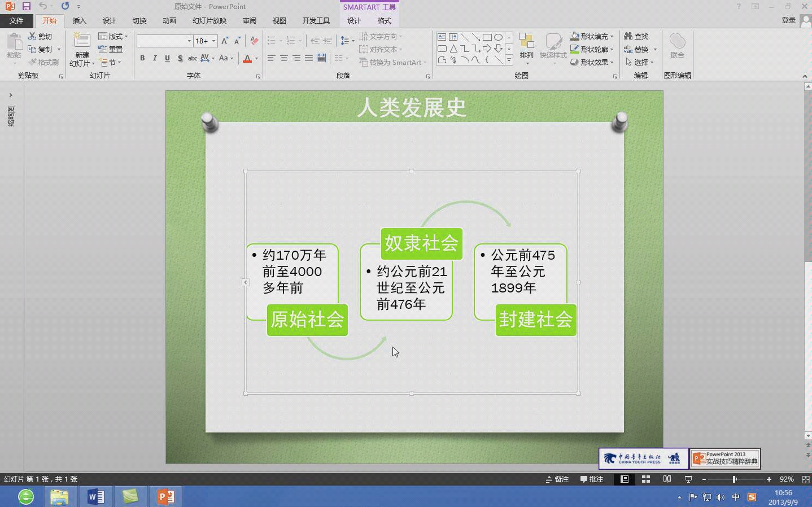The height and width of the screenshot is (507, 812).
Task: Adjust the zoom slider handle
Action: coord(734,479)
